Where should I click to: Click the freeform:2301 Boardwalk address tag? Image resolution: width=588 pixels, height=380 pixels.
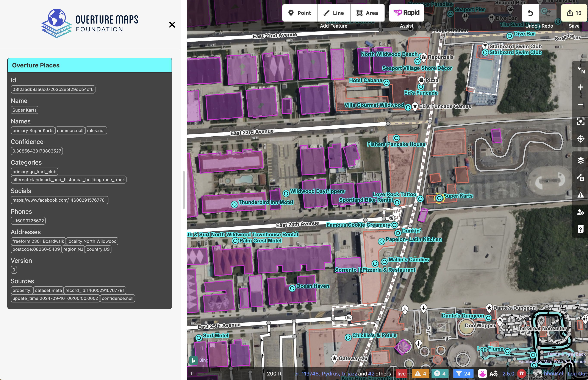click(x=38, y=241)
